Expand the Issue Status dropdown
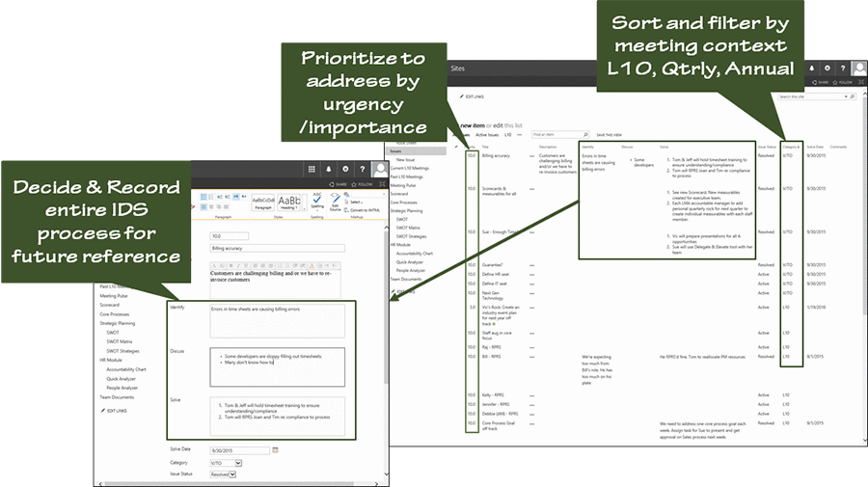868x487 pixels. pyautogui.click(x=232, y=474)
